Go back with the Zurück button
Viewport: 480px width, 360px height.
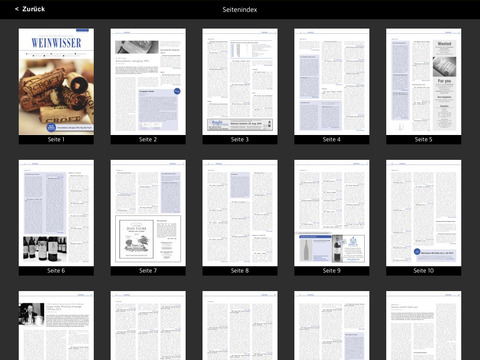(x=30, y=9)
